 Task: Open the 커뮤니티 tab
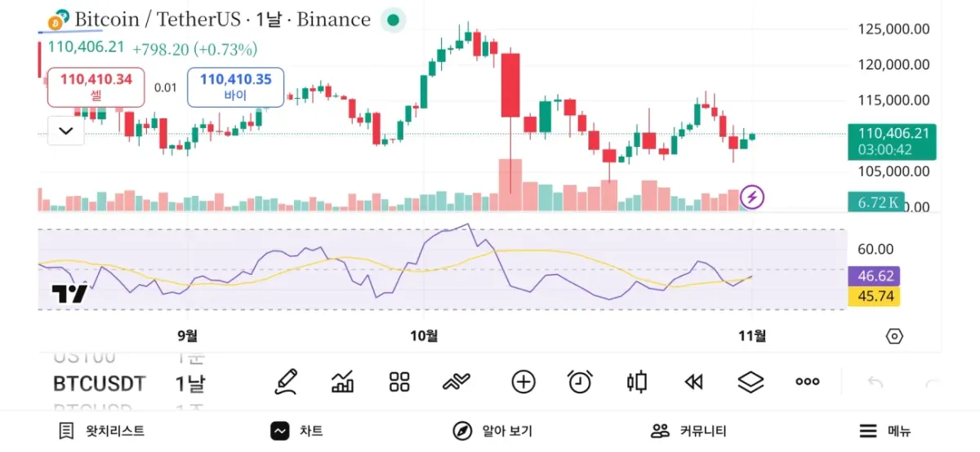[x=688, y=431]
